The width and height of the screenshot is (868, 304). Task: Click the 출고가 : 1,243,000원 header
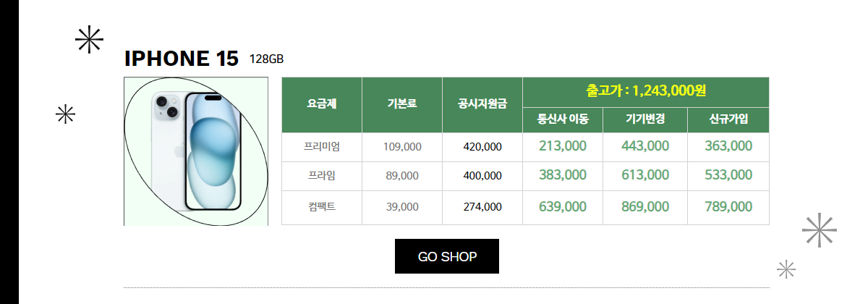click(x=646, y=92)
